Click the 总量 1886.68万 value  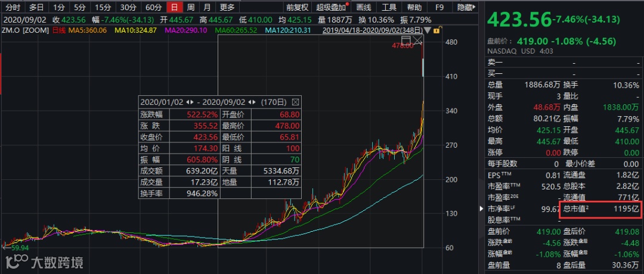coord(542,85)
